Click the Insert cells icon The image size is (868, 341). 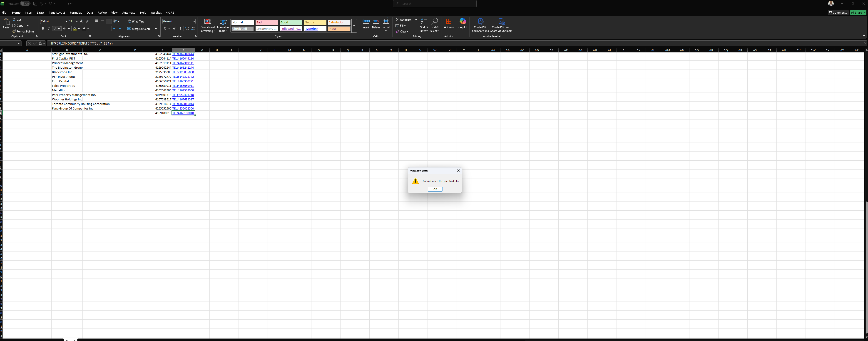click(366, 21)
